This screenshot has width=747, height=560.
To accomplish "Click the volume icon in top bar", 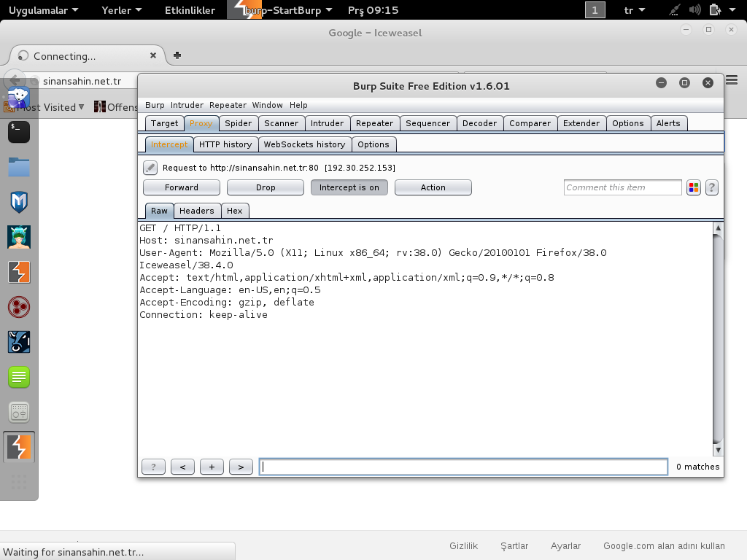I will coord(694,10).
